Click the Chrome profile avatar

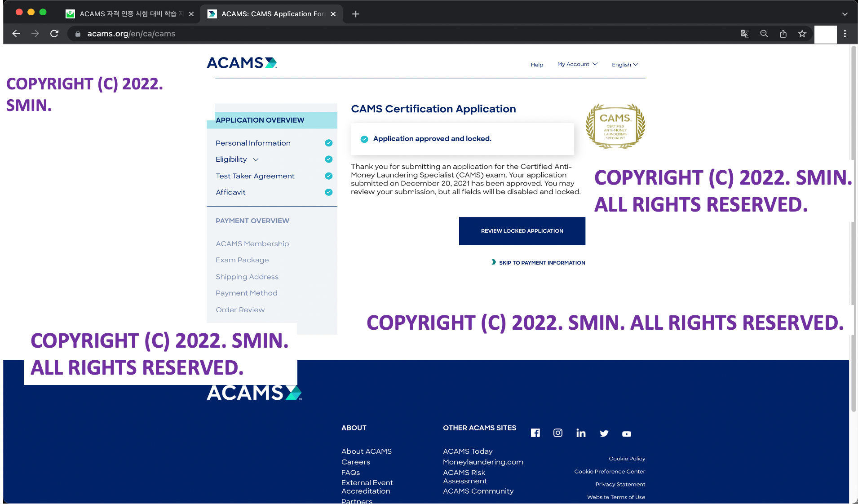826,34
